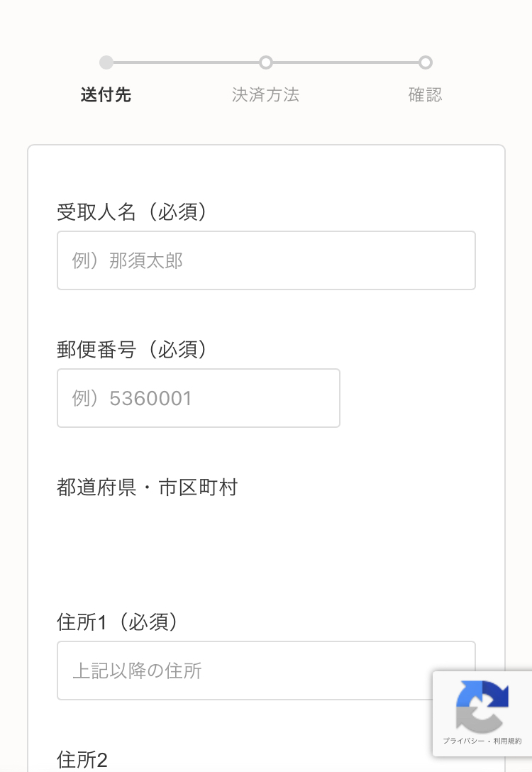Focus the 郵便番号 input field
This screenshot has width=532, height=772.
pyautogui.click(x=199, y=398)
